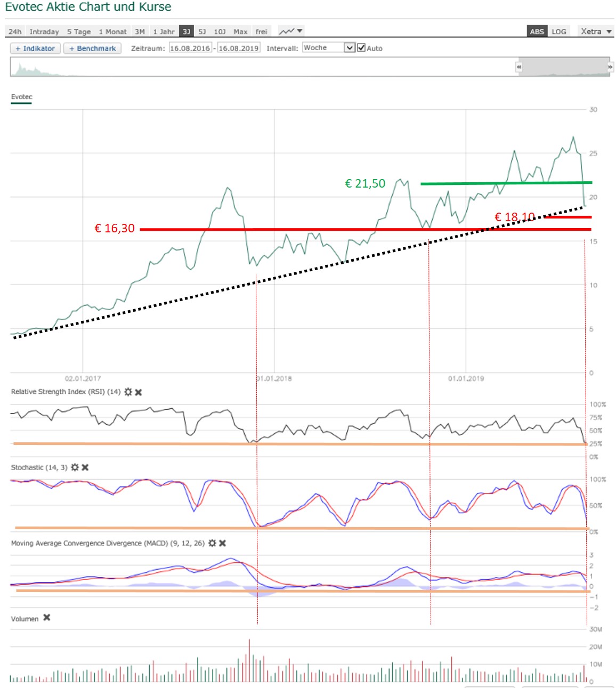The width and height of the screenshot is (616, 688).
Task: Open MACD indicator settings gear
Action: [x=212, y=543]
